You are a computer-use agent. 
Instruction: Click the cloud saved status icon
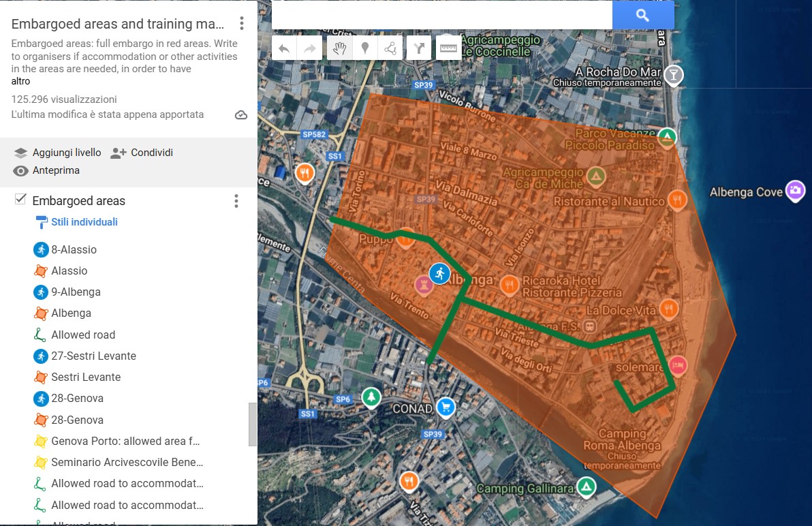click(241, 114)
